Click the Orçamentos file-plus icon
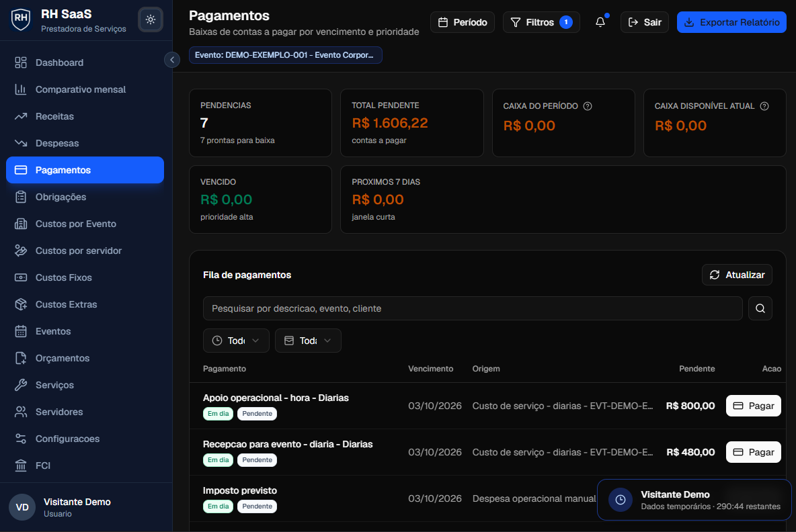This screenshot has width=796, height=532. (21, 358)
